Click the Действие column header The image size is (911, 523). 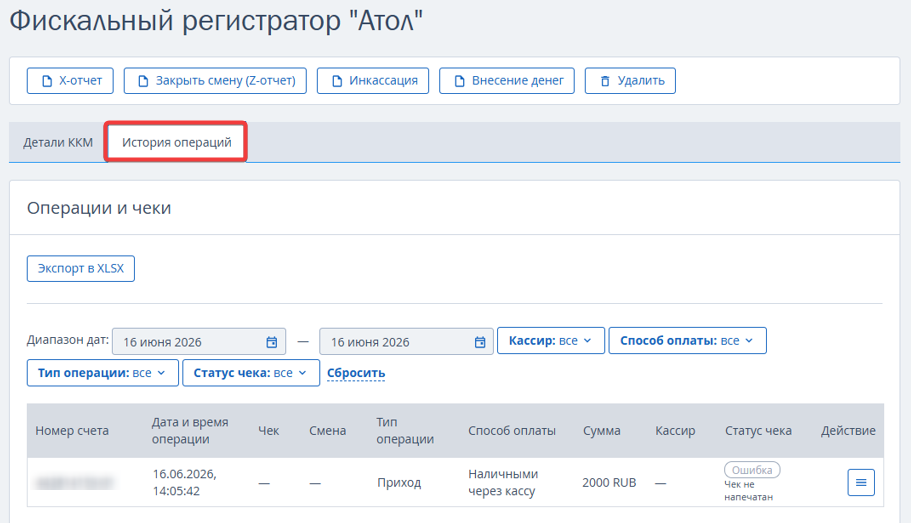click(x=848, y=431)
